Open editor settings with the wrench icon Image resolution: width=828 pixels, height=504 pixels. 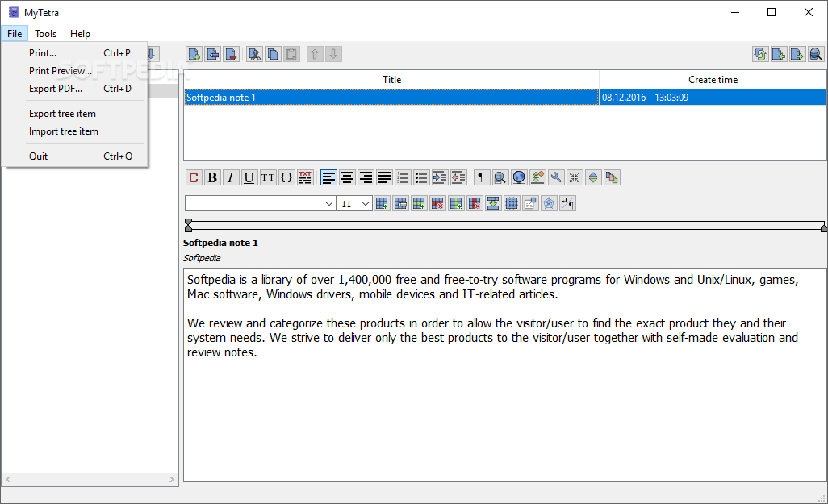555,177
